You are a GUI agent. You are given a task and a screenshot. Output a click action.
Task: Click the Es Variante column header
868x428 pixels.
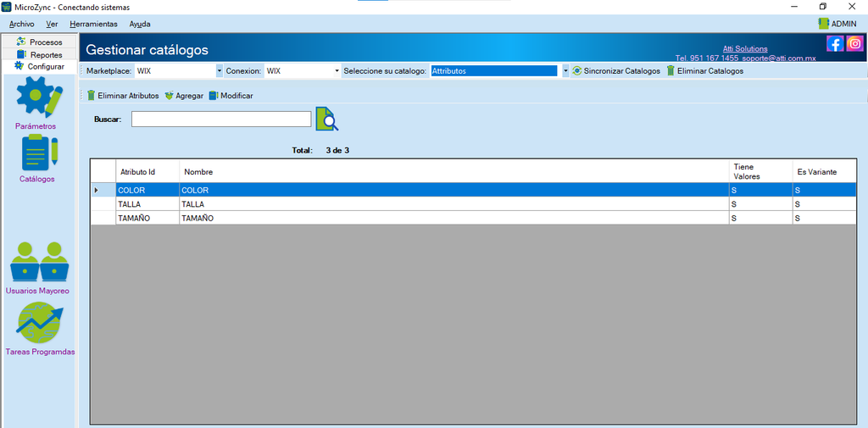point(824,172)
